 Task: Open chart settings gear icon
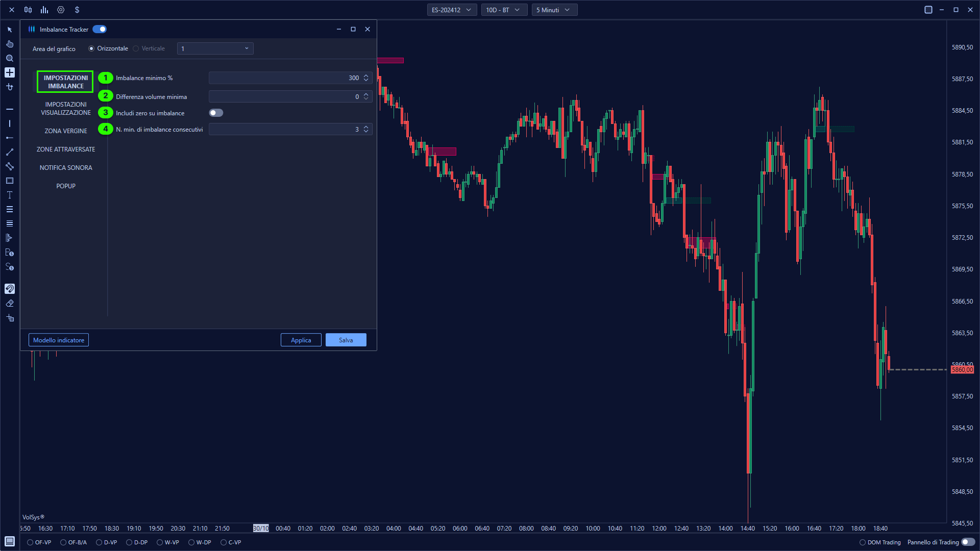click(61, 10)
